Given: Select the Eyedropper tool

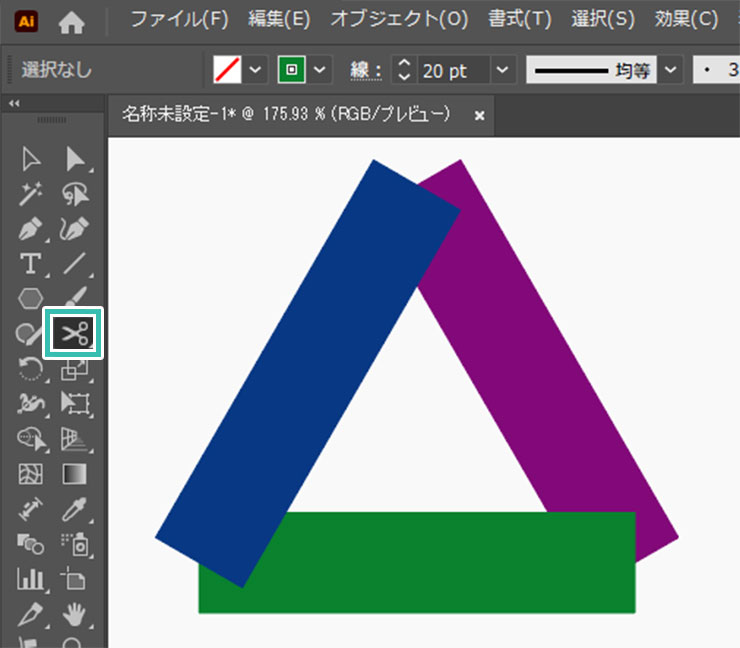Looking at the screenshot, I should 75,509.
